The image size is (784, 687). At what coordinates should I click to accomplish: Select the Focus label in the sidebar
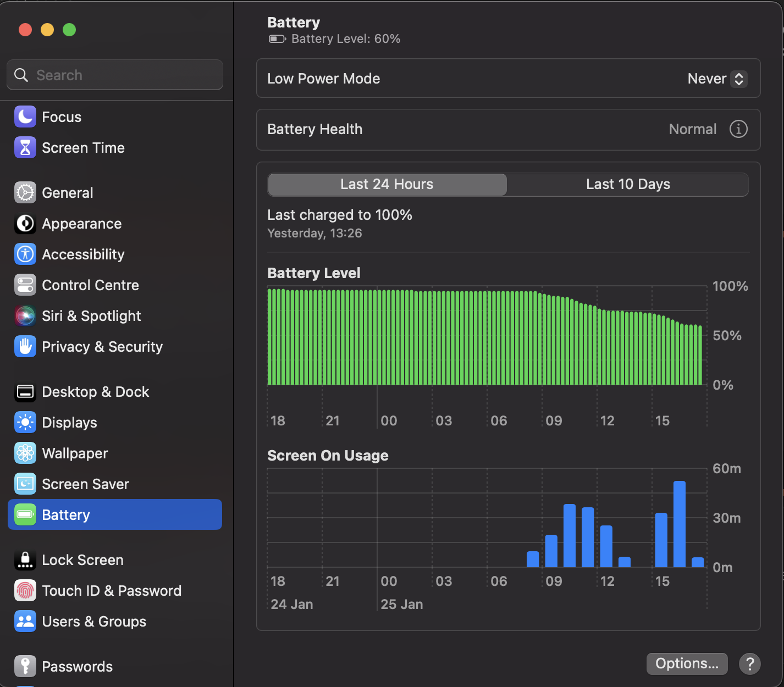click(x=62, y=117)
